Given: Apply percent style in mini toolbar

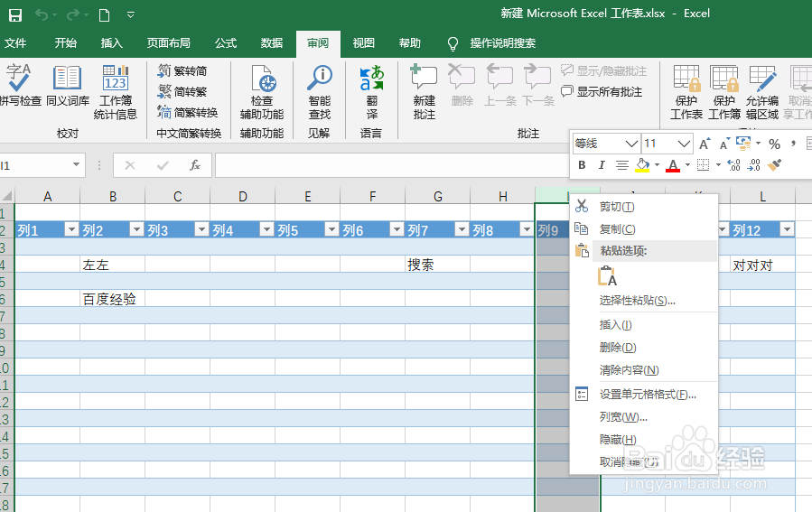Looking at the screenshot, I should point(774,144).
